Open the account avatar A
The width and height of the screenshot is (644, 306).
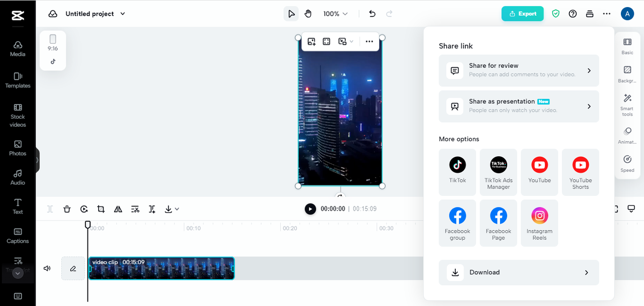tap(627, 14)
